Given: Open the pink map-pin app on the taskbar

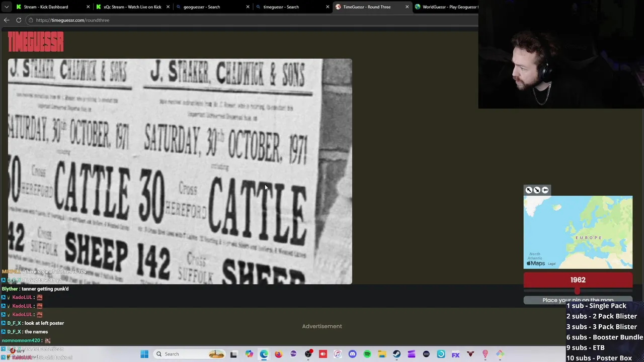Looking at the screenshot, I should pyautogui.click(x=485, y=354).
